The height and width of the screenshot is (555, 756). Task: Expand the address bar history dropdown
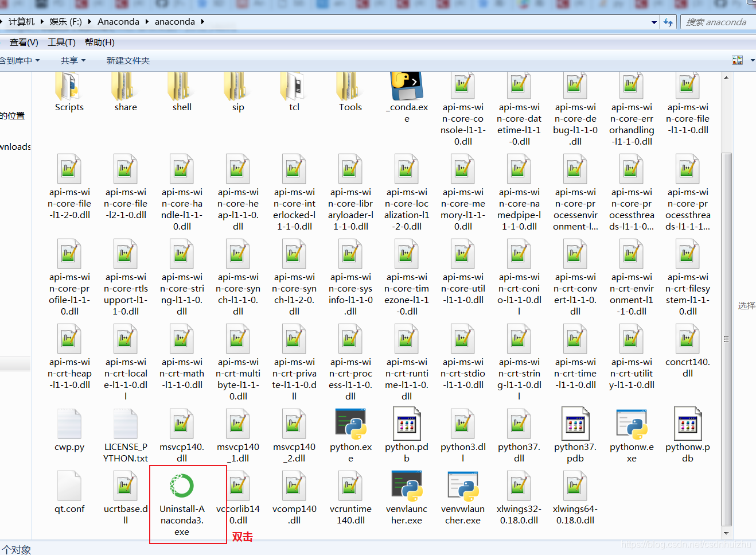point(654,22)
